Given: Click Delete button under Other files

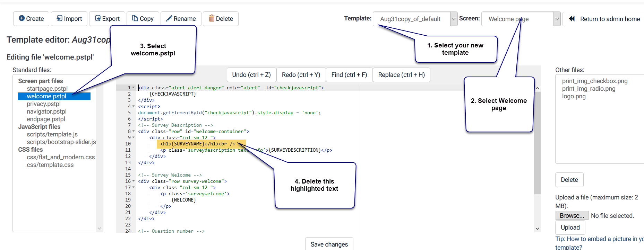Looking at the screenshot, I should (569, 180).
